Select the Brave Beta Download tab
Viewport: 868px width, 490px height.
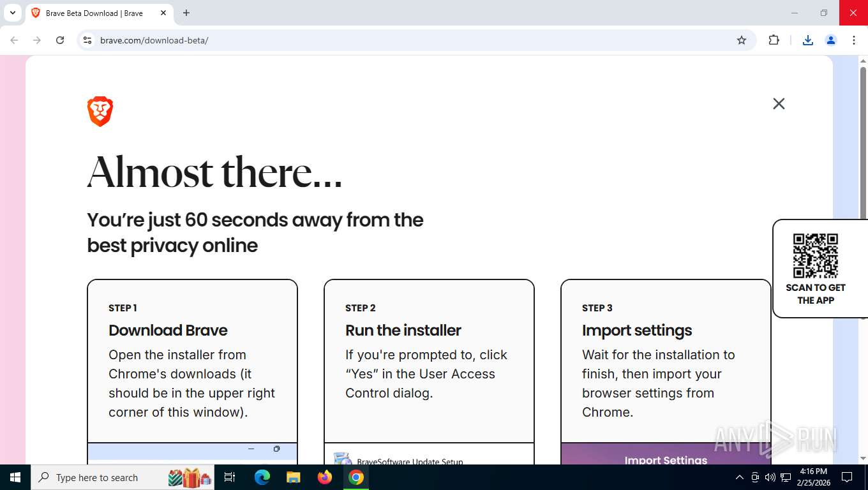coord(99,13)
